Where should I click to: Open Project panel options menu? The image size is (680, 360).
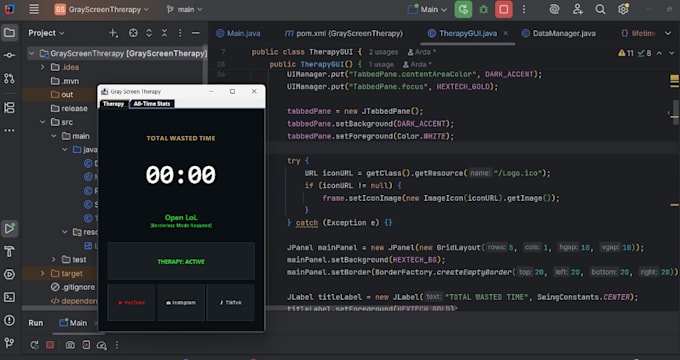coord(180,33)
